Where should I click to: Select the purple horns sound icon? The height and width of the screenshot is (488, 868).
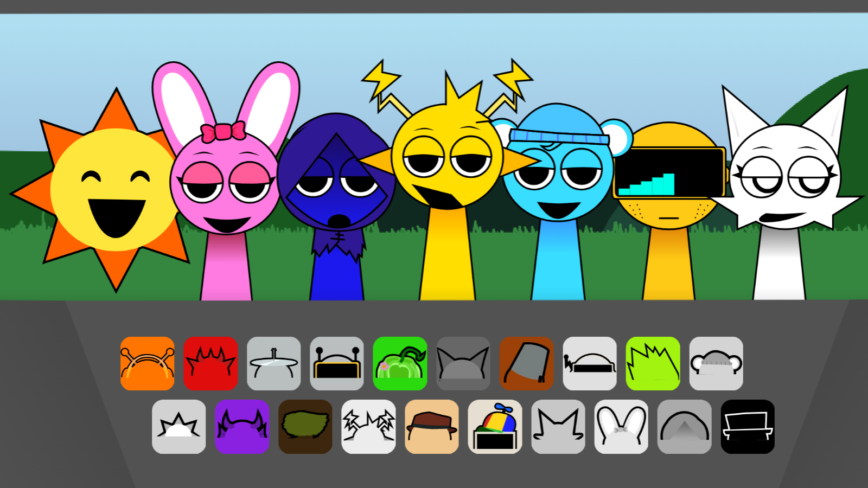click(x=242, y=426)
